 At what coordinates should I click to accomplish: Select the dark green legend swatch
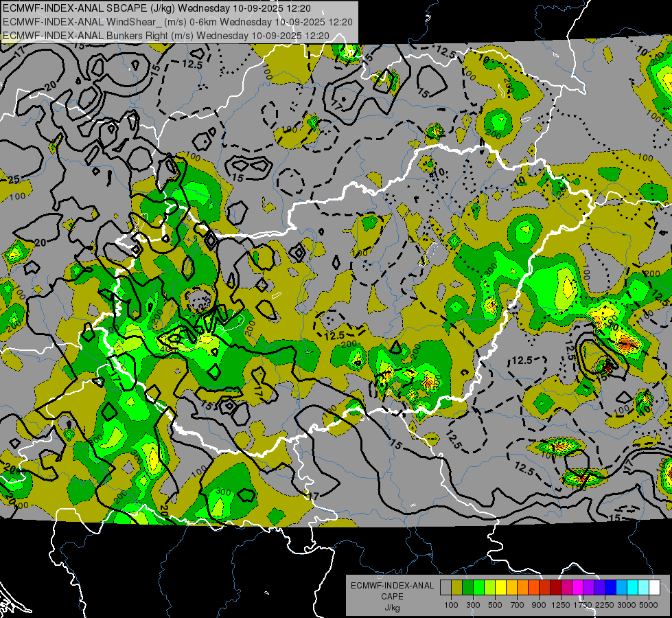tap(467, 588)
